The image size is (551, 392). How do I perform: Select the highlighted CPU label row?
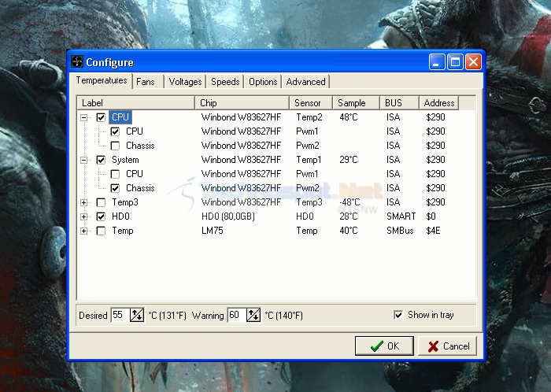pos(120,117)
